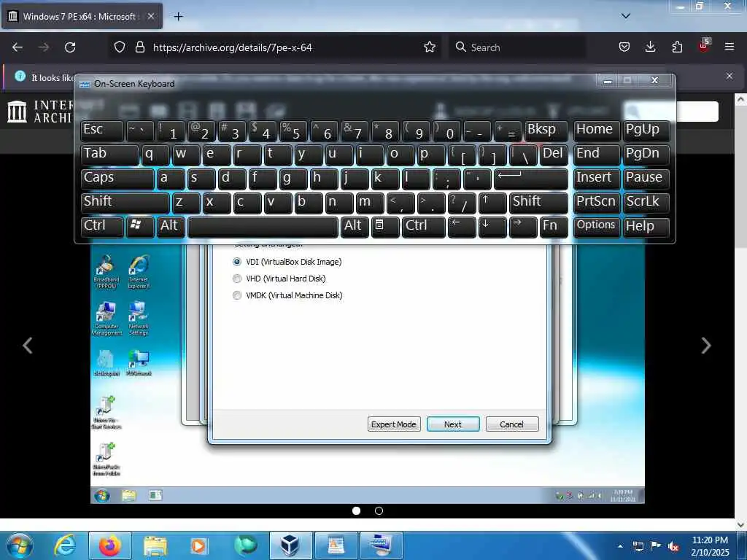Viewport: 747px width, 560px height.
Task: Toggle Caps key on On-Screen Keyboard
Action: pos(117,178)
